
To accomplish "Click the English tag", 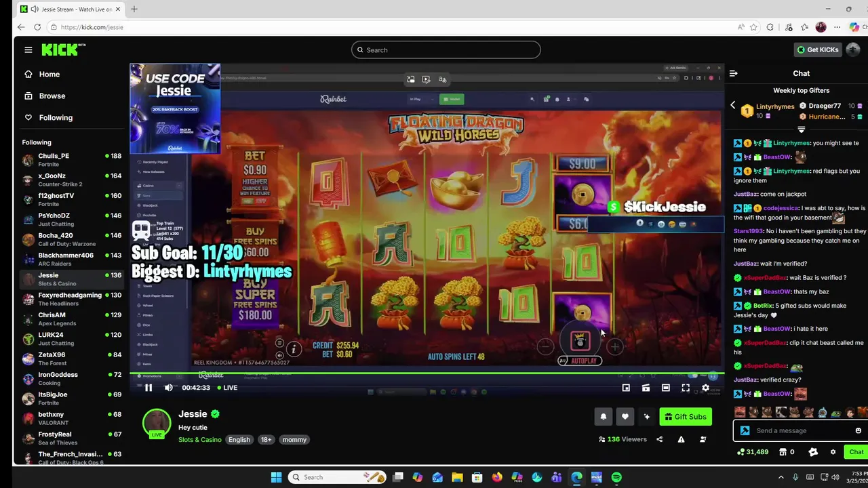I will (239, 439).
